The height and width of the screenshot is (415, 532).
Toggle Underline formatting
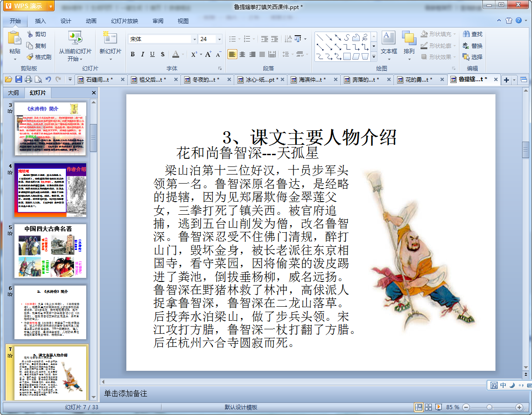(153, 54)
